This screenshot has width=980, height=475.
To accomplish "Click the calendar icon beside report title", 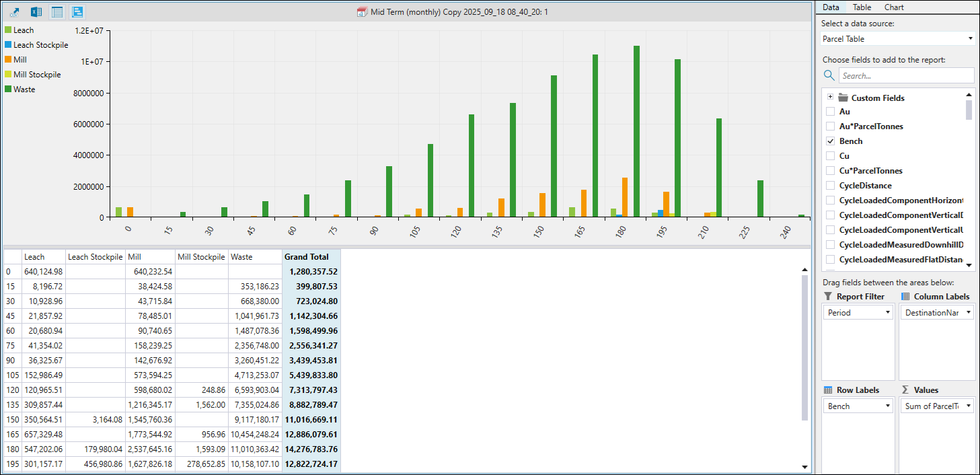I will point(362,12).
